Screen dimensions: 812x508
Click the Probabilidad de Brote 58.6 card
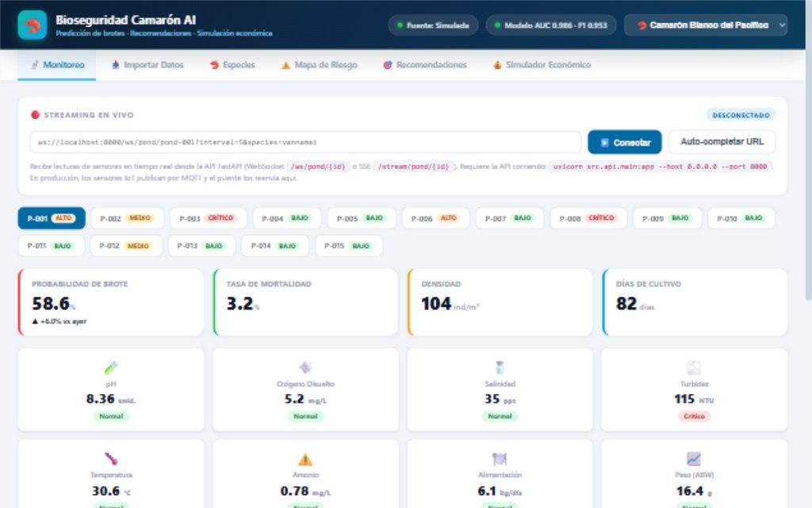[x=111, y=302]
